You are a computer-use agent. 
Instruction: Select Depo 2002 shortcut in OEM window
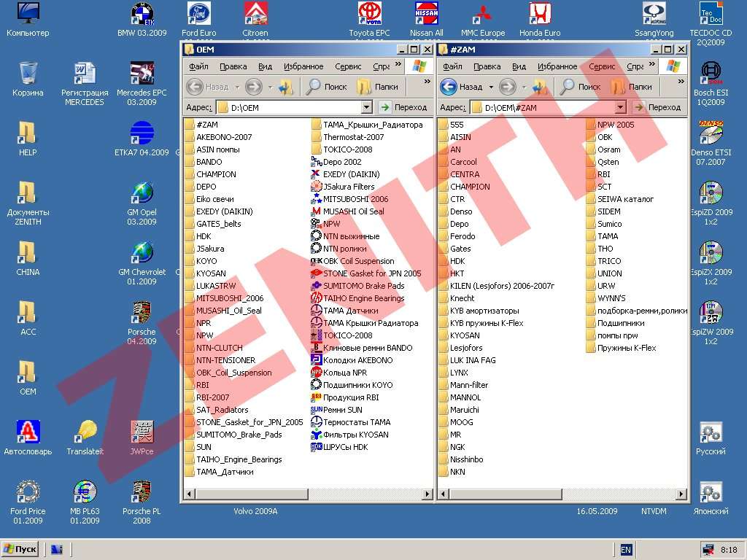336,162
